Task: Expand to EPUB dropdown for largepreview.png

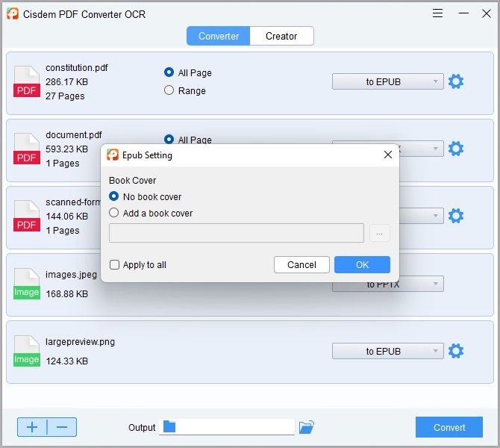Action: point(388,351)
